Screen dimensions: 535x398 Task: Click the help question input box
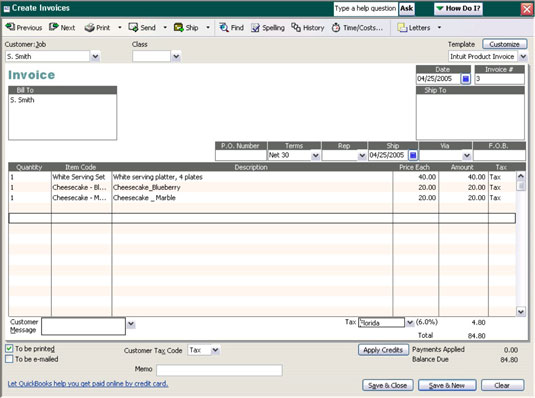(x=365, y=8)
